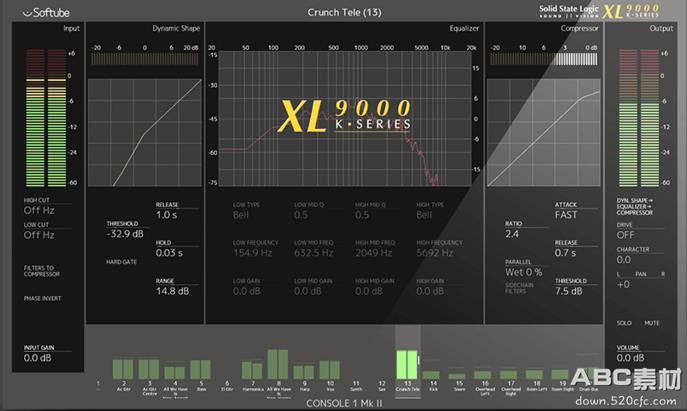The width and height of the screenshot is (687, 411).
Task: Click the Volume 0.0 dB value
Action: [x=630, y=358]
